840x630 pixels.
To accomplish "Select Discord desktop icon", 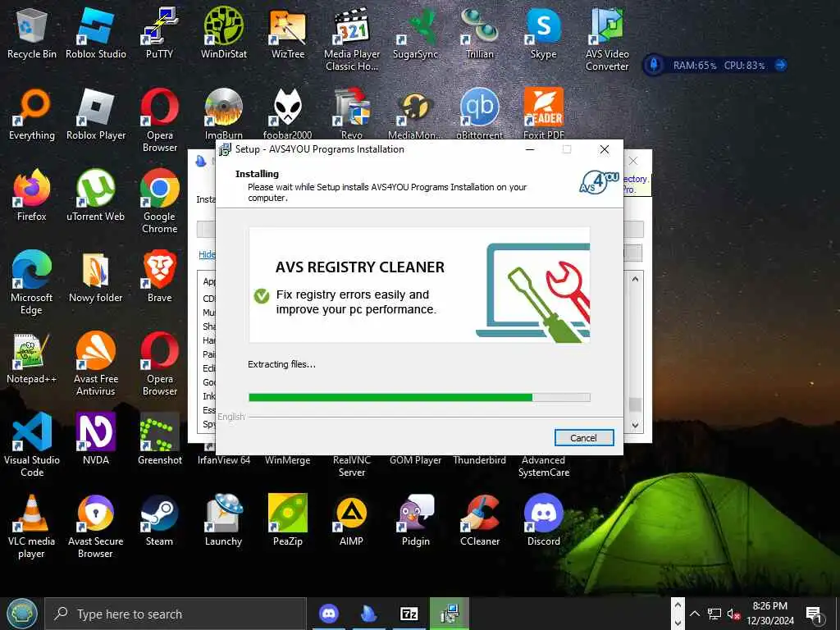I will [543, 521].
